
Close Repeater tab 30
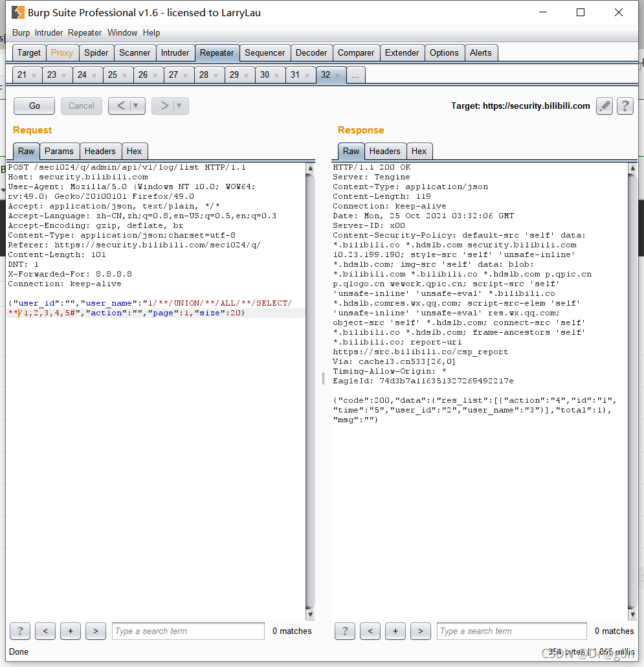[277, 75]
